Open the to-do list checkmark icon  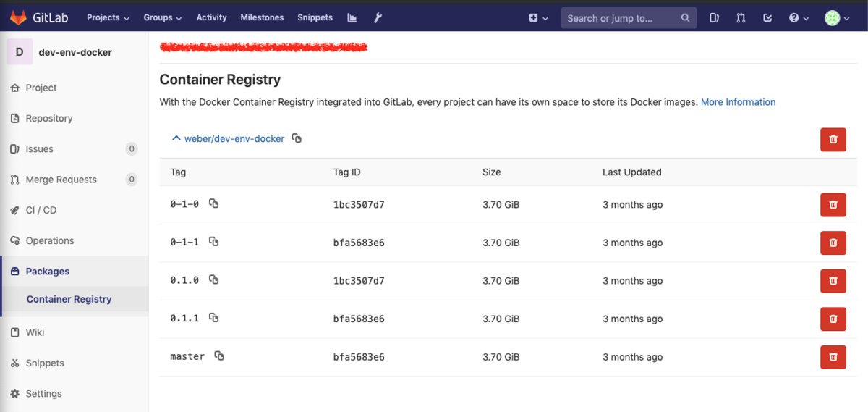click(x=767, y=18)
